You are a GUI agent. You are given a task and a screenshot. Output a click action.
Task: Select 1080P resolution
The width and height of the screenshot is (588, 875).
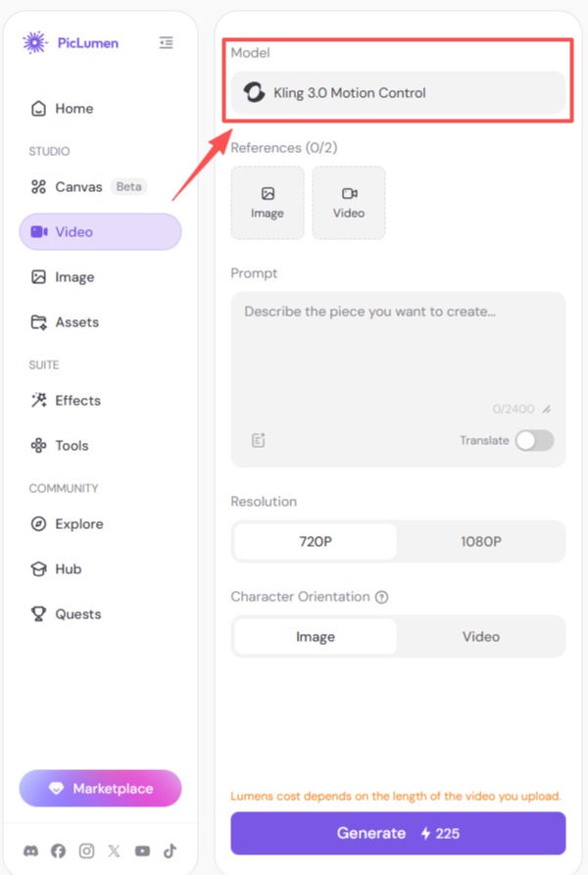pyautogui.click(x=481, y=541)
